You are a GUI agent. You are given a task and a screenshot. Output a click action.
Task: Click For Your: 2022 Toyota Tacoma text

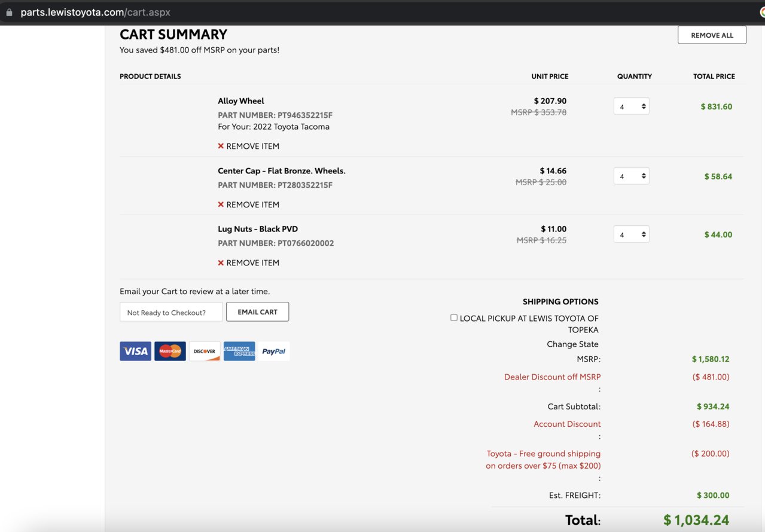point(273,127)
